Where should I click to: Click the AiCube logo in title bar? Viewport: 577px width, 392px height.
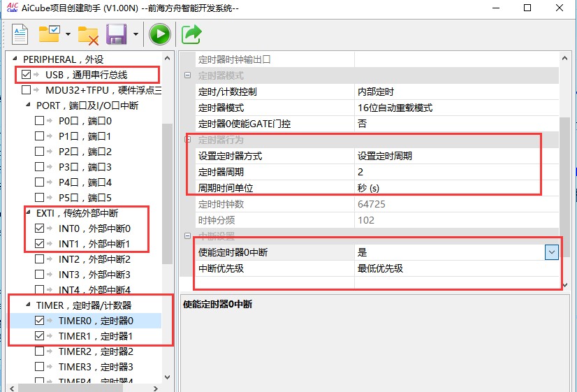(12, 7)
